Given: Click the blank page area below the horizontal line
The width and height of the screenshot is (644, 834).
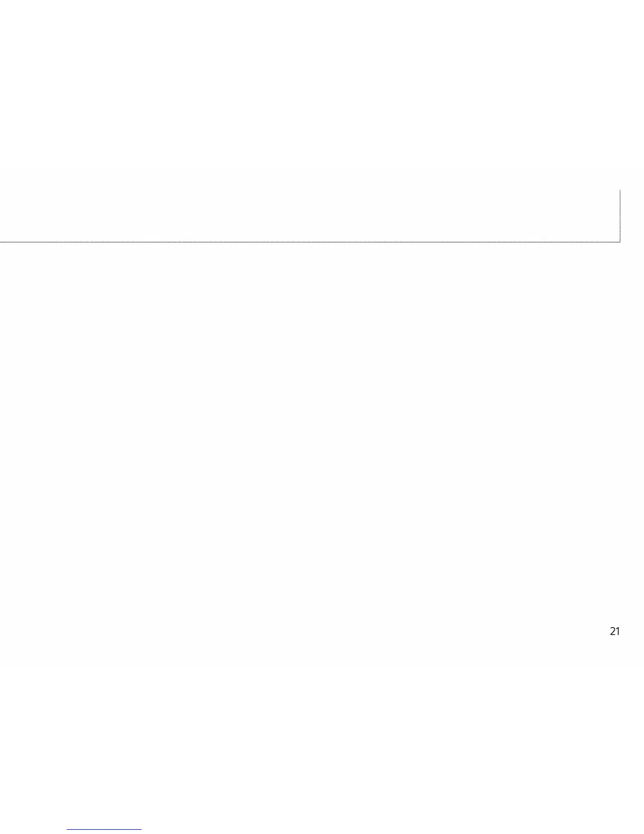Looking at the screenshot, I should coord(316,421).
